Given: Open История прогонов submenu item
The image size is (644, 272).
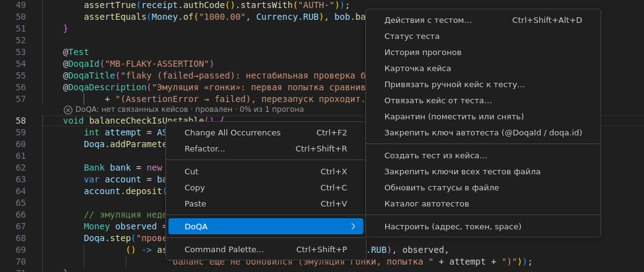Looking at the screenshot, I should (483, 53).
